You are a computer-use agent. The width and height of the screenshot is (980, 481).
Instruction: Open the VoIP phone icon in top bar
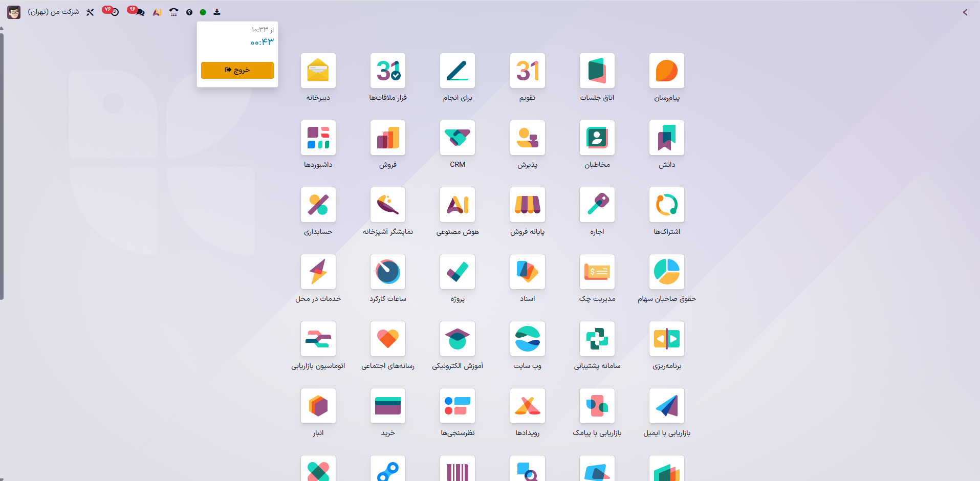coord(174,12)
